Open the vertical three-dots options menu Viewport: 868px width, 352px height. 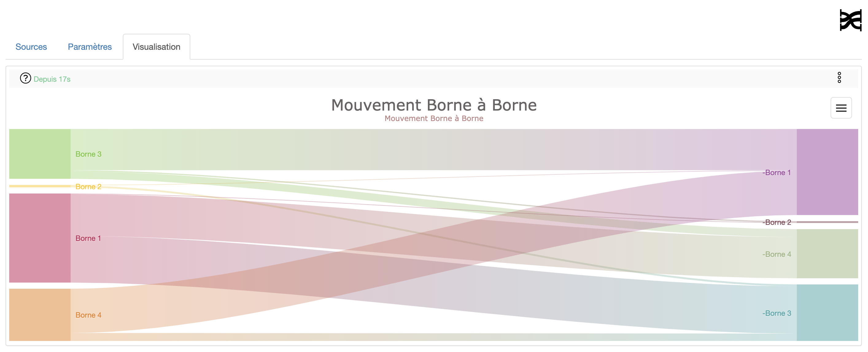click(839, 77)
